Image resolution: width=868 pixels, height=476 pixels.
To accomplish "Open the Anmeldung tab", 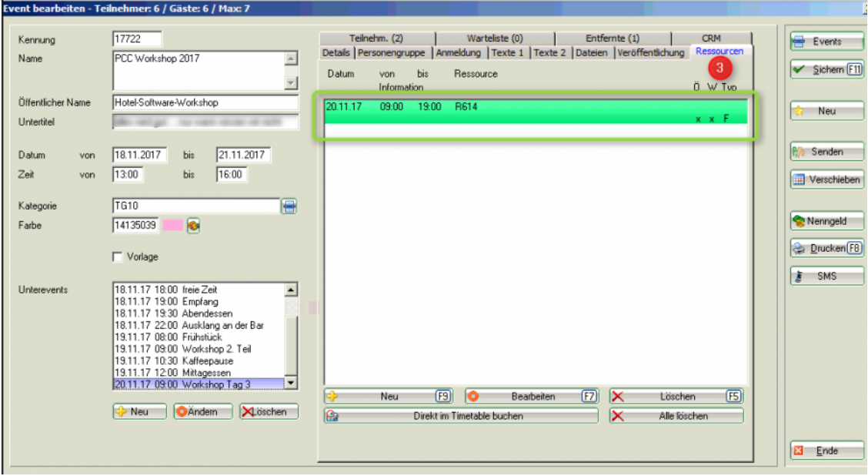I will pyautogui.click(x=459, y=52).
